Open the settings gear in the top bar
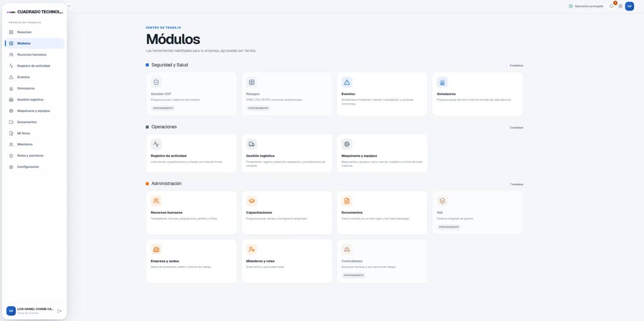The height and width of the screenshot is (321, 644). [x=620, y=6]
